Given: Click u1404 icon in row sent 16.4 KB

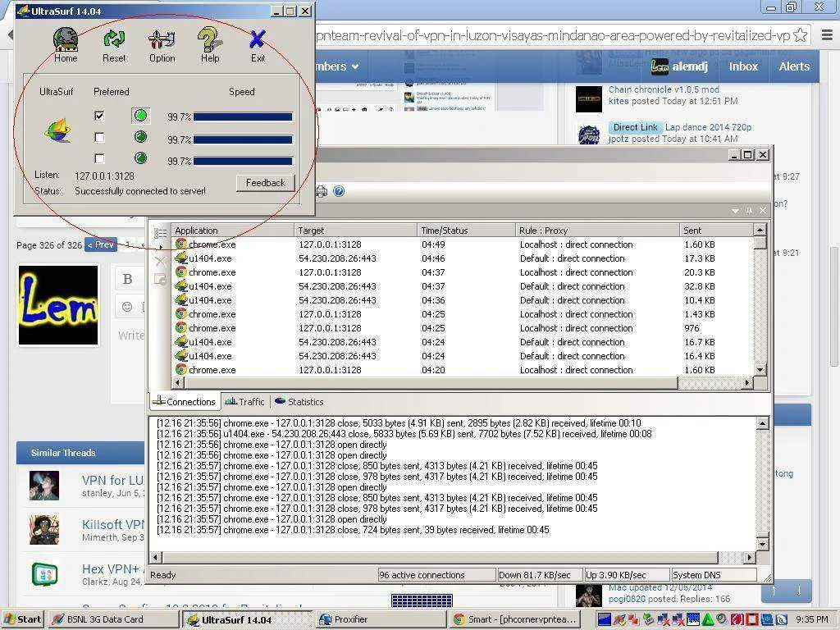Looking at the screenshot, I should pyautogui.click(x=181, y=356).
